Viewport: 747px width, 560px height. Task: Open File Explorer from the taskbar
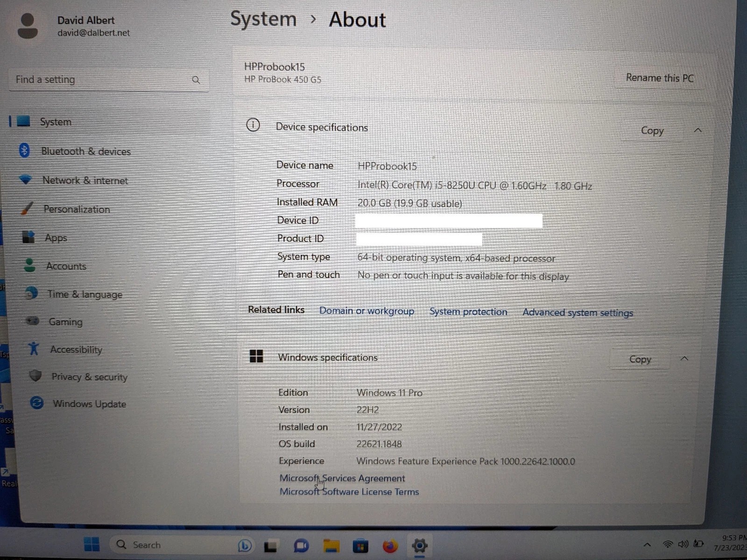coord(331,546)
